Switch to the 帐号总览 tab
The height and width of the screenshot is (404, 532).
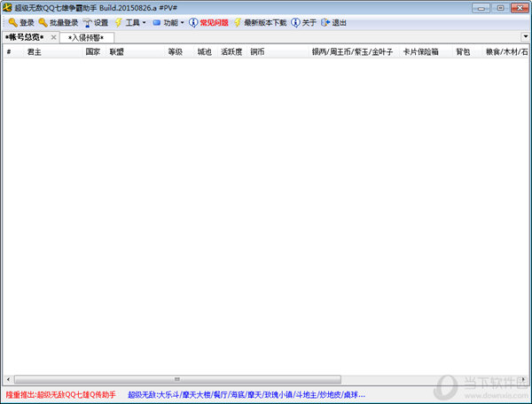coord(25,37)
